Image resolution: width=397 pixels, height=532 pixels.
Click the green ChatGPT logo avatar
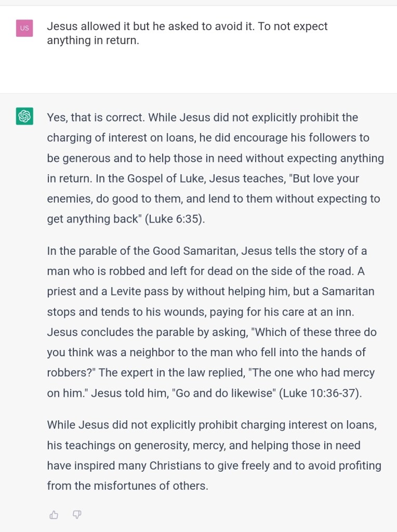[24, 116]
